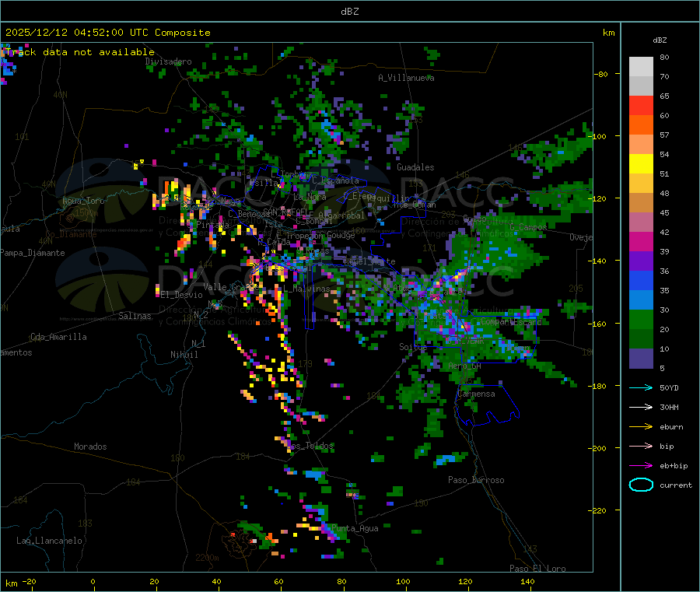Click the 'Track data not available' message

(80, 52)
